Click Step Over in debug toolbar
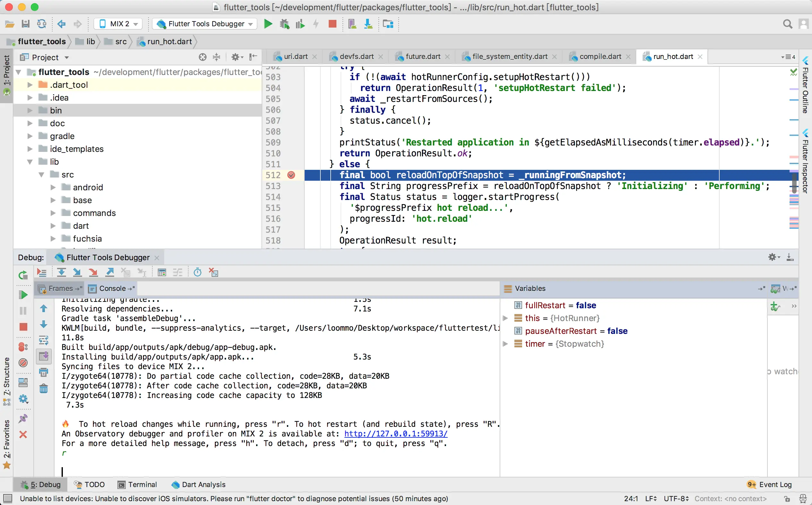812x505 pixels. [61, 273]
